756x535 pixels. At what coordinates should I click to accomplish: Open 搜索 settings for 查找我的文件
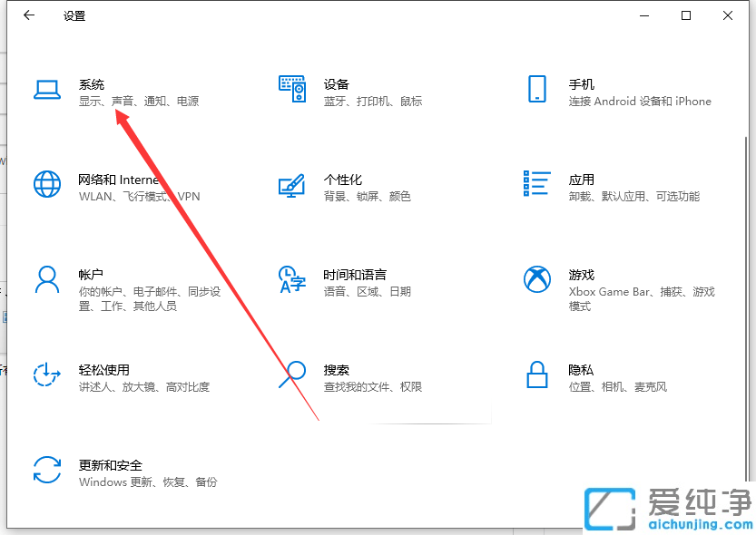point(337,369)
